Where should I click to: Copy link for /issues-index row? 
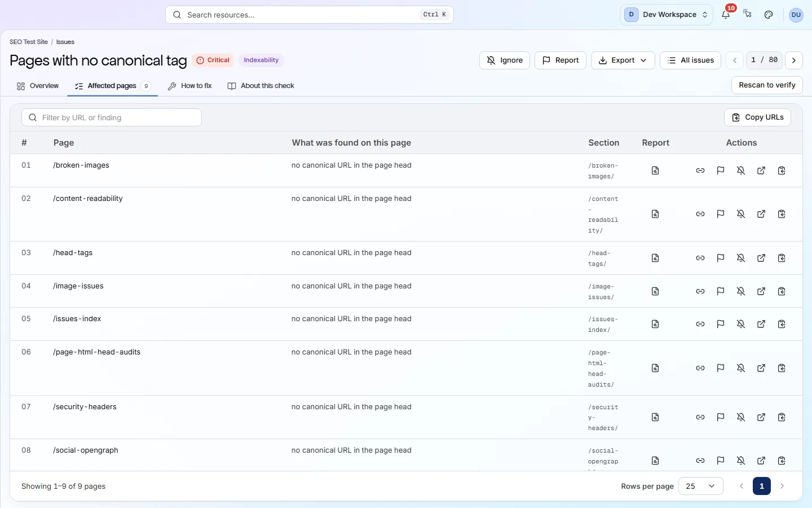tap(700, 324)
